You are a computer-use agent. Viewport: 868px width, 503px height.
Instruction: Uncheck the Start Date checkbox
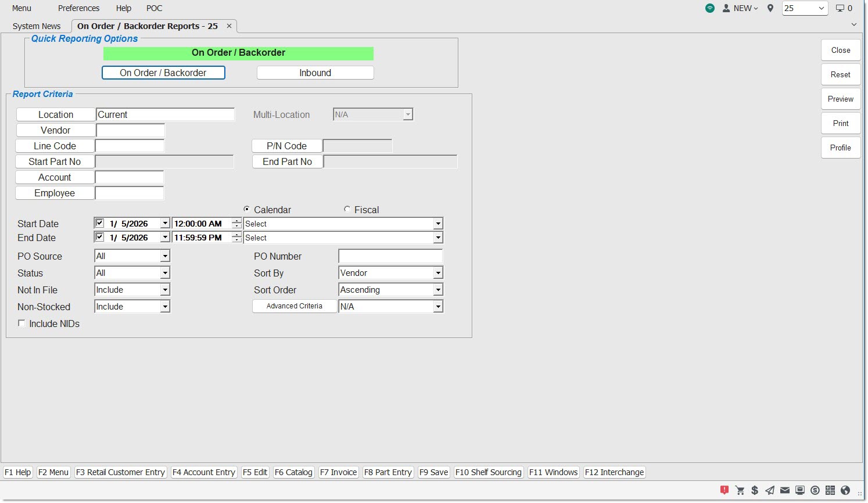pos(100,223)
